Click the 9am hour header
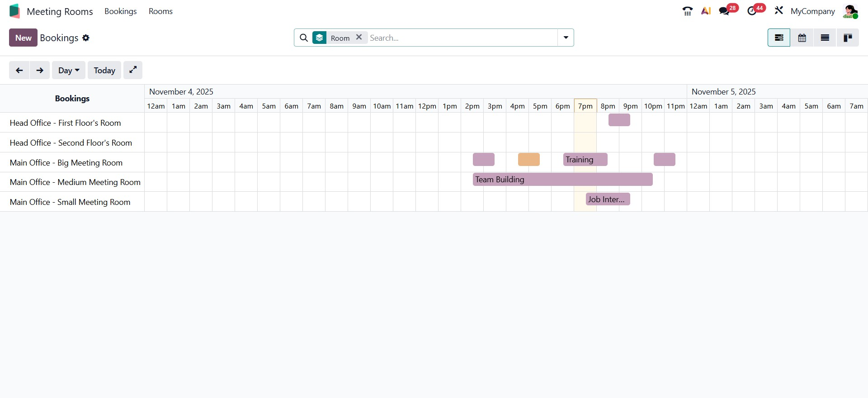Viewport: 868px width, 398px height. (x=359, y=106)
